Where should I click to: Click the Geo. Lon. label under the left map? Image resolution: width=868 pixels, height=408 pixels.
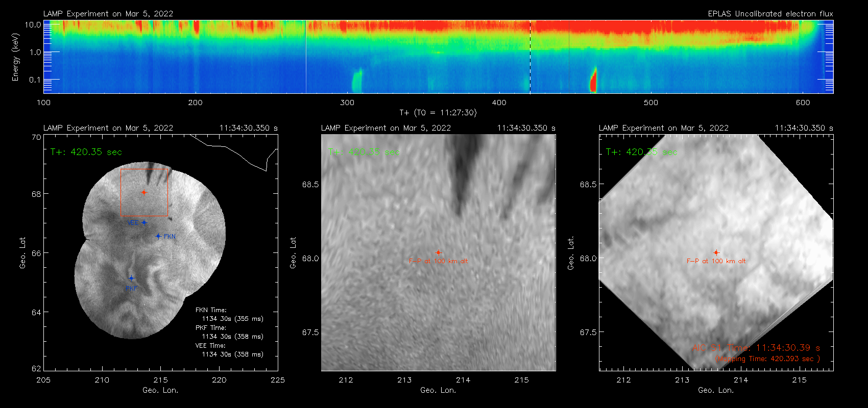pos(160,390)
